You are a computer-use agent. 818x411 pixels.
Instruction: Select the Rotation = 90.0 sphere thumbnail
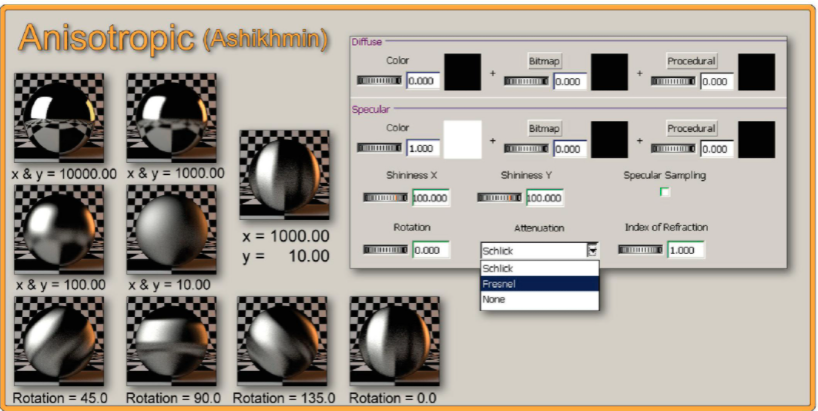(x=171, y=341)
